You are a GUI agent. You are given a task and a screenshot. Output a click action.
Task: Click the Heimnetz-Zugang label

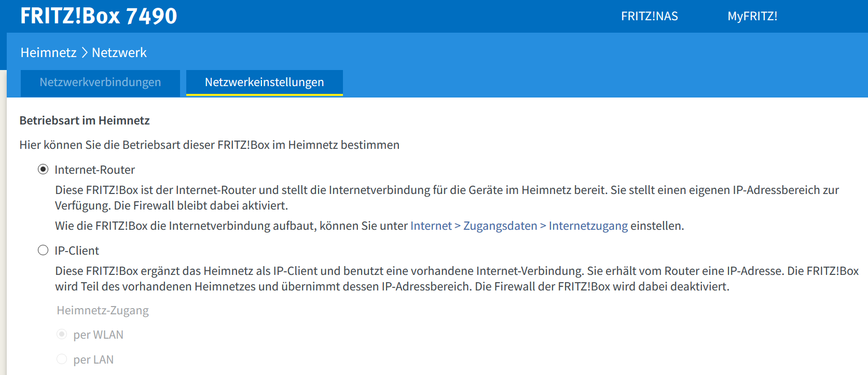tap(103, 310)
